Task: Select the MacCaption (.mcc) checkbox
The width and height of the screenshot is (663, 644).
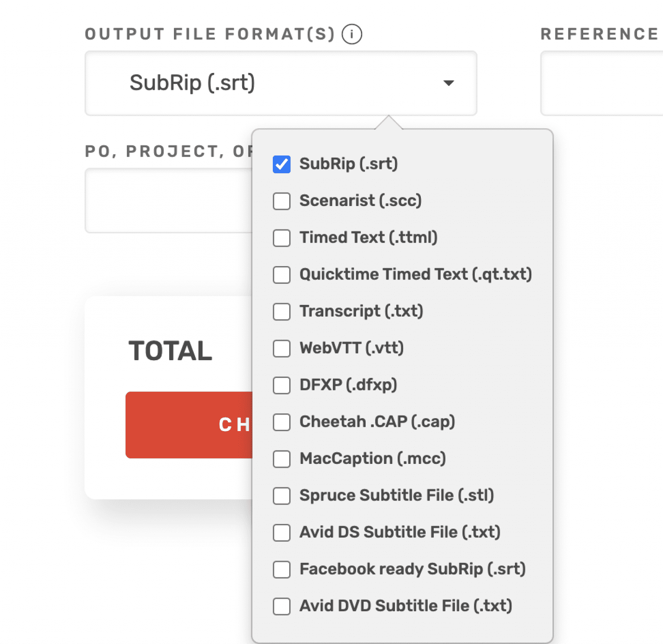Action: [281, 459]
